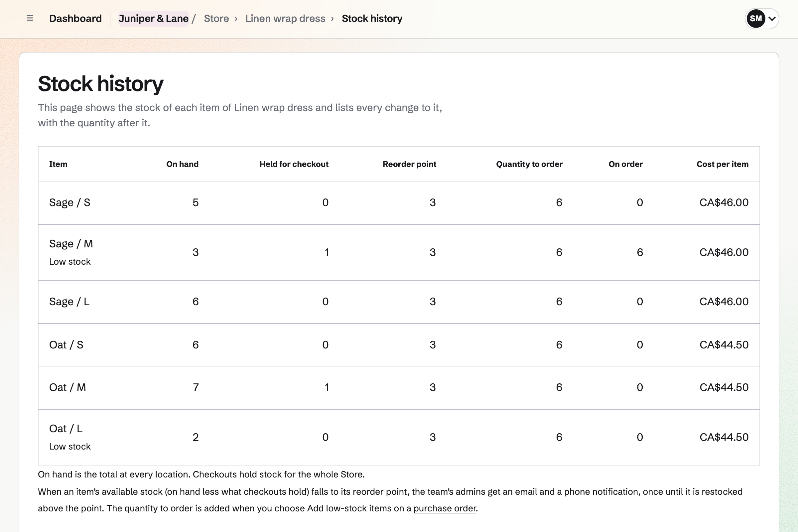This screenshot has width=798, height=532.
Task: Select the Sage / S item row
Action: coord(399,202)
